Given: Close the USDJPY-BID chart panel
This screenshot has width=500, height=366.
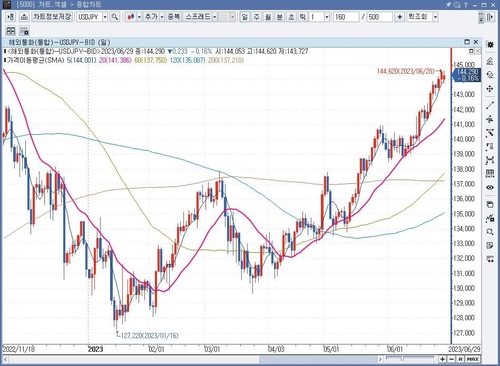Looking at the screenshot, I should coord(476,42).
